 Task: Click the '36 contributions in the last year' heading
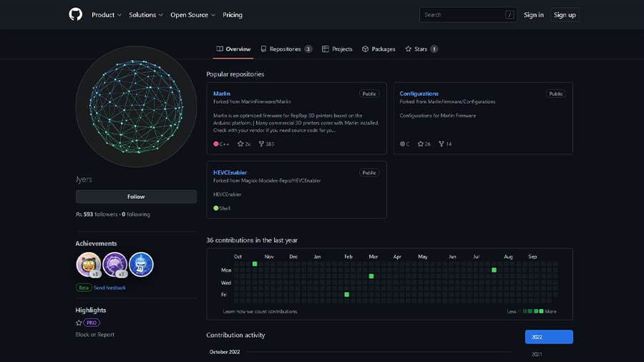[252, 240]
